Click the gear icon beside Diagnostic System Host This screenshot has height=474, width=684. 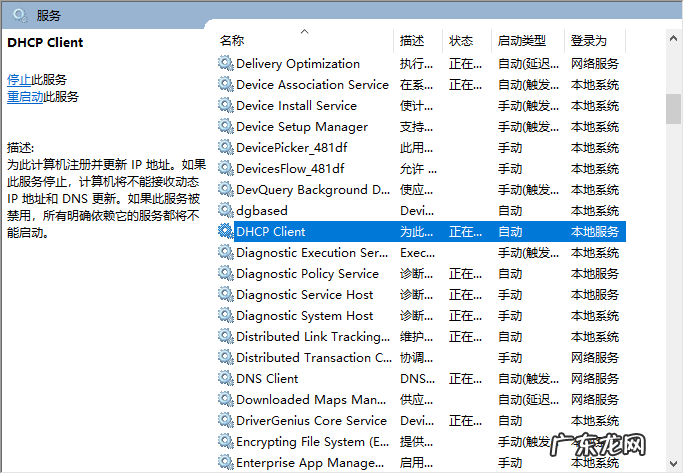(226, 315)
